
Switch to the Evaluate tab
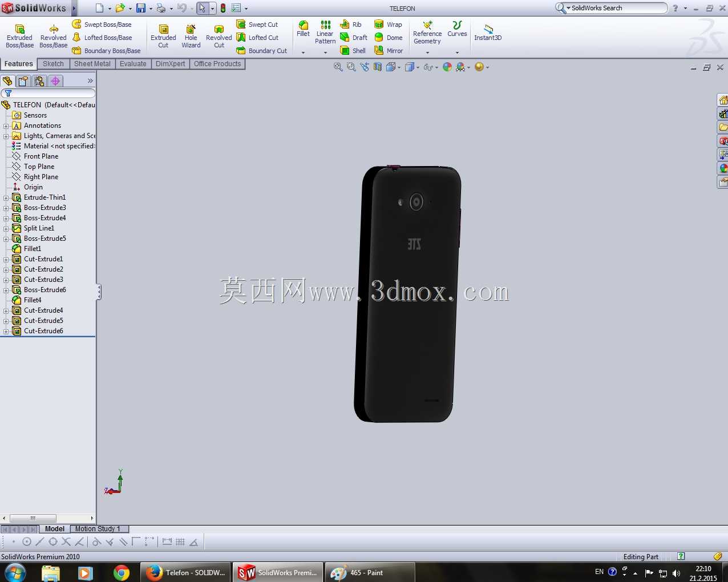coord(133,64)
